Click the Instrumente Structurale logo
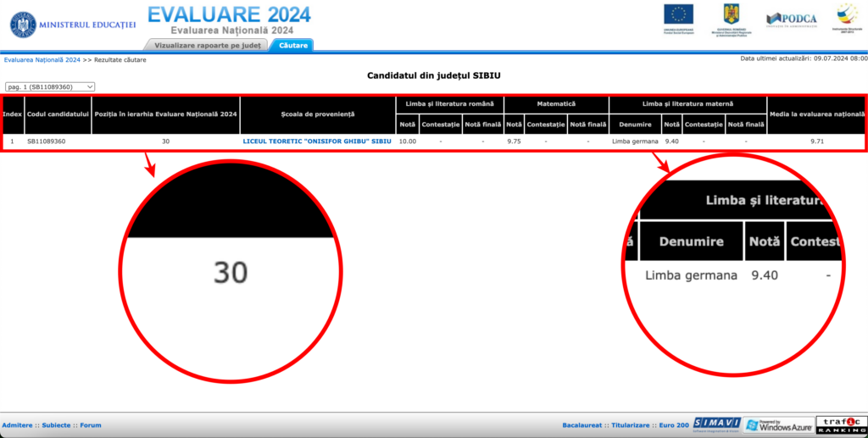The image size is (868, 438). (x=847, y=17)
